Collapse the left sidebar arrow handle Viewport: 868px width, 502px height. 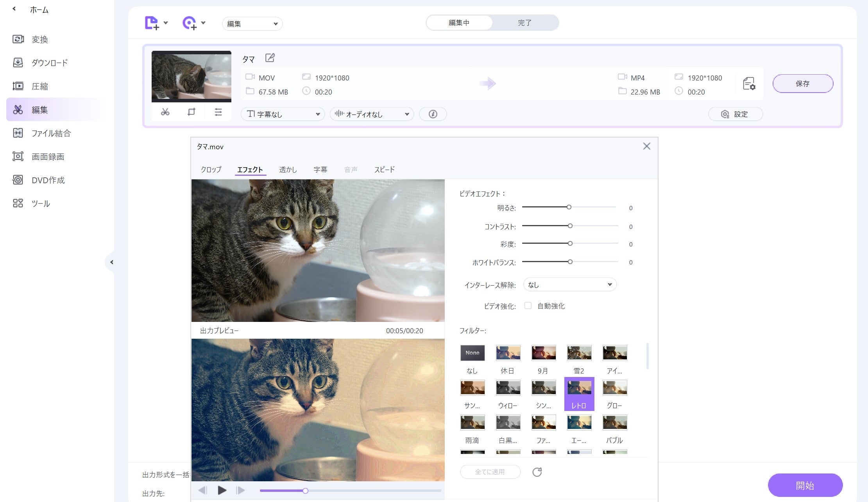click(111, 262)
